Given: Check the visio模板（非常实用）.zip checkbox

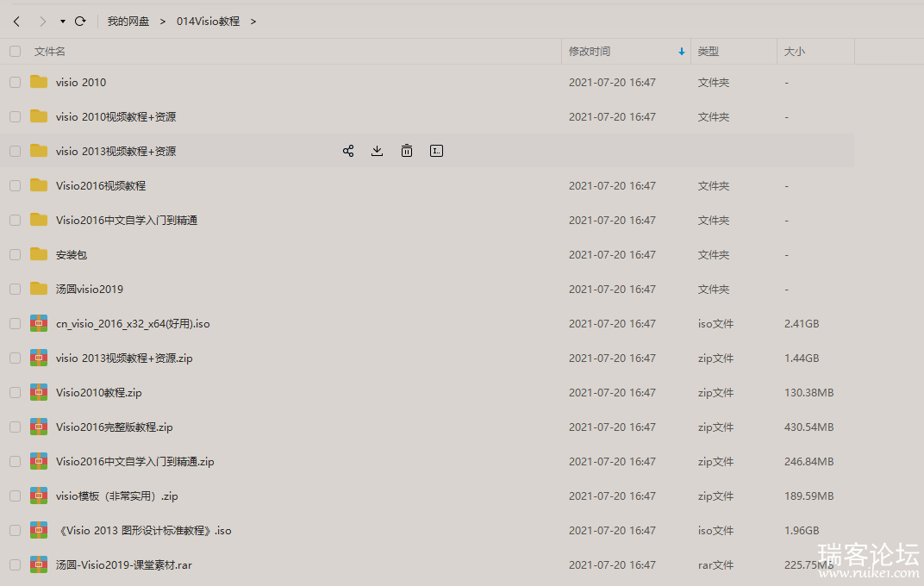Looking at the screenshot, I should [16, 496].
